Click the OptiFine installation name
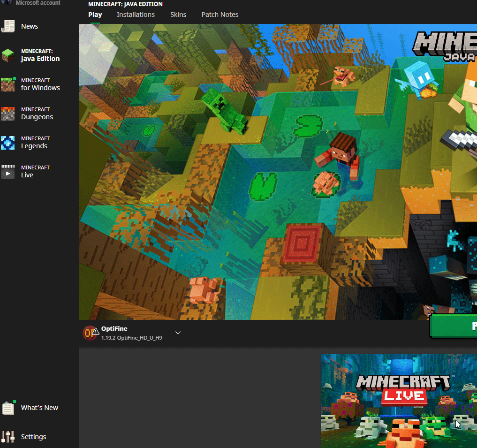Screen dimensions: 477x448 pos(114,329)
